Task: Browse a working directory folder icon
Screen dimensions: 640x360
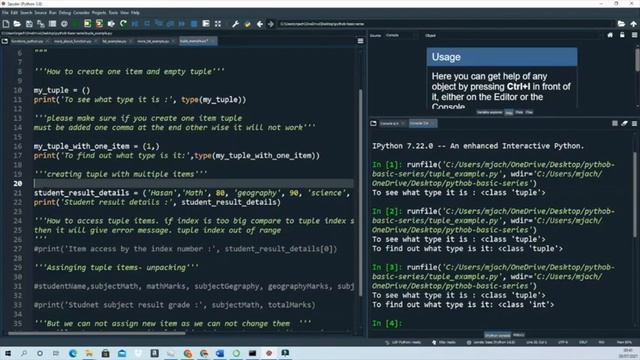Action: [621, 24]
